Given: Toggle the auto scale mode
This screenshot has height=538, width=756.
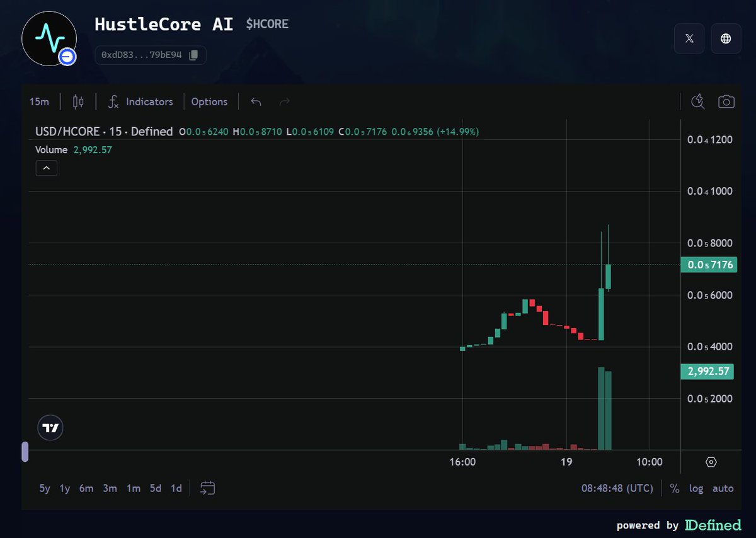Looking at the screenshot, I should [723, 488].
